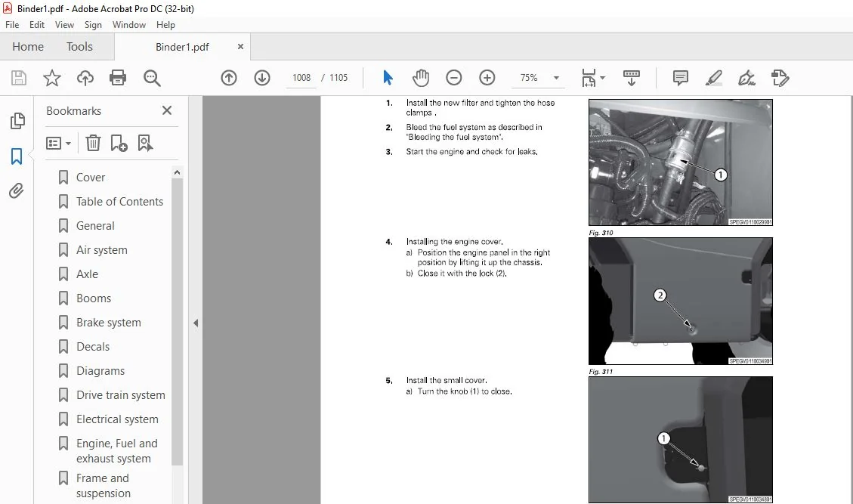
Task: Open the Help menu
Action: point(165,24)
